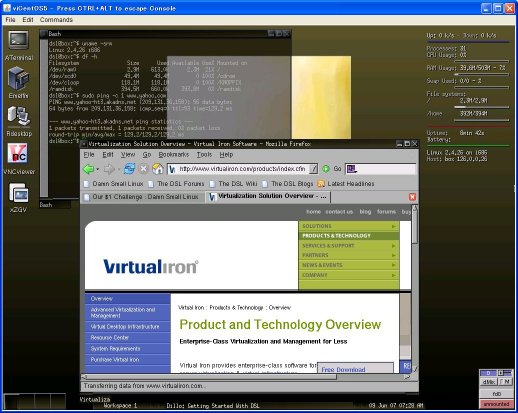This screenshot has width=518, height=413.
Task: Click the Firefox green Back arrow
Action: tap(88, 169)
